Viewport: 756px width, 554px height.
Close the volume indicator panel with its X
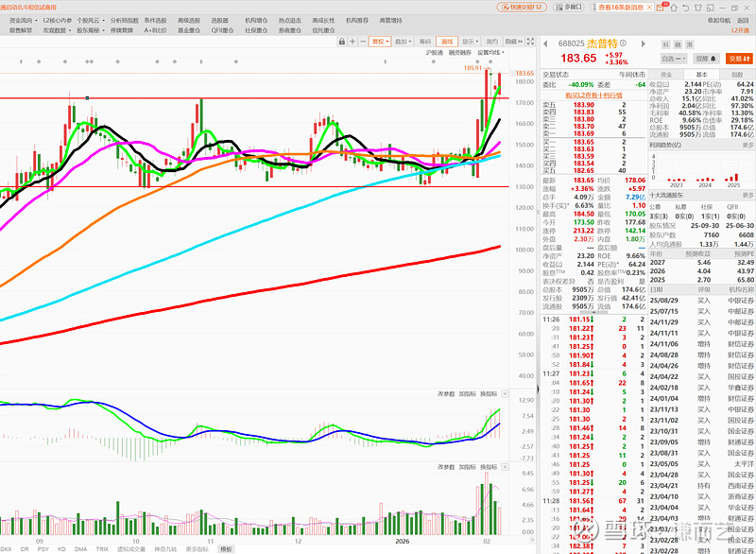505,467
